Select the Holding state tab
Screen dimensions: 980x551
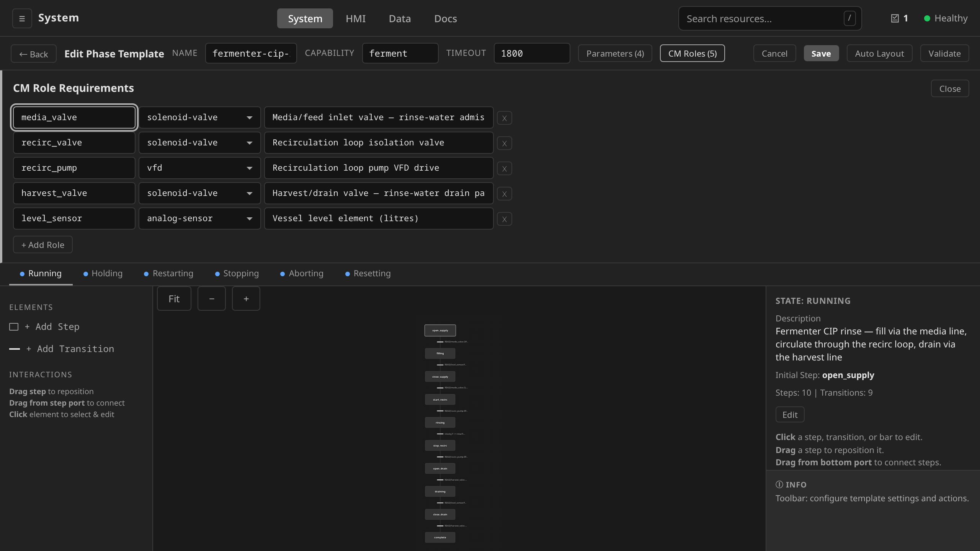(x=103, y=274)
